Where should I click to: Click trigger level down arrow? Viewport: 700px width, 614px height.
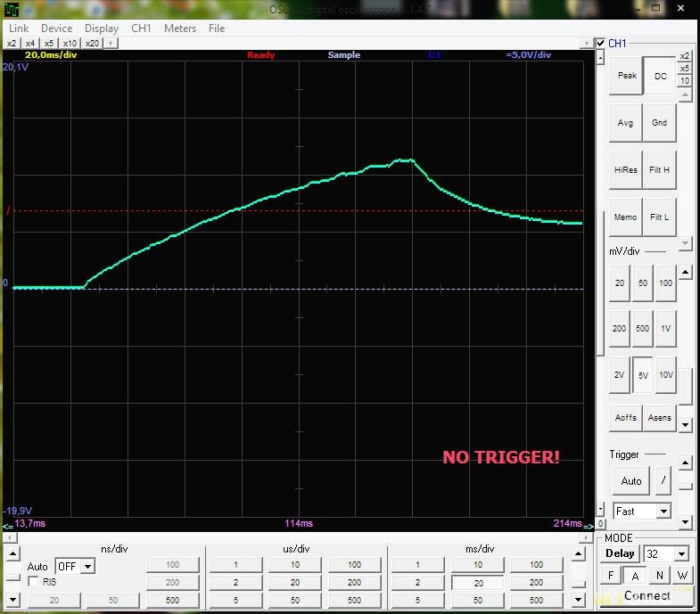(685, 521)
